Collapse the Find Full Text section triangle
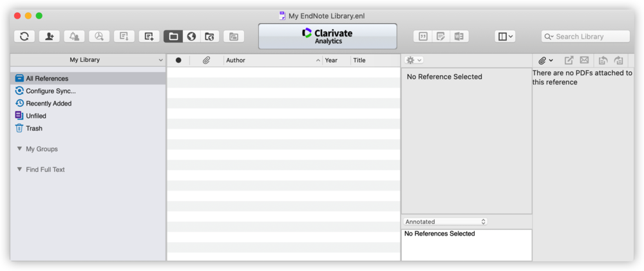Screen dimensions: 644x271 [19, 169]
